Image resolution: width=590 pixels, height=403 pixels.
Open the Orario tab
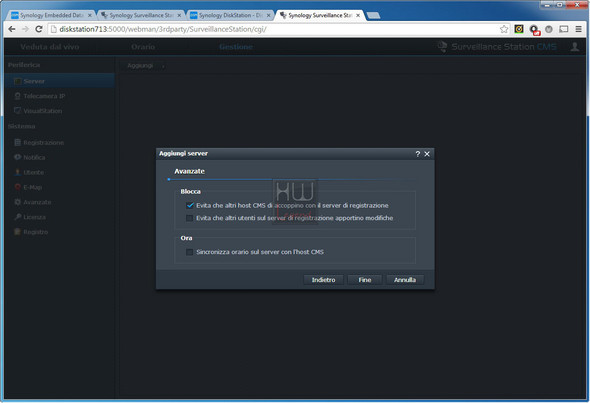(x=143, y=47)
